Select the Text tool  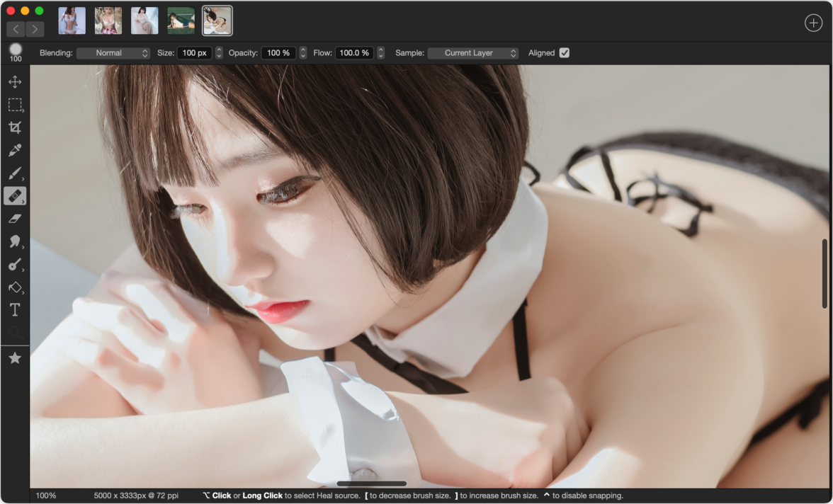(x=15, y=309)
